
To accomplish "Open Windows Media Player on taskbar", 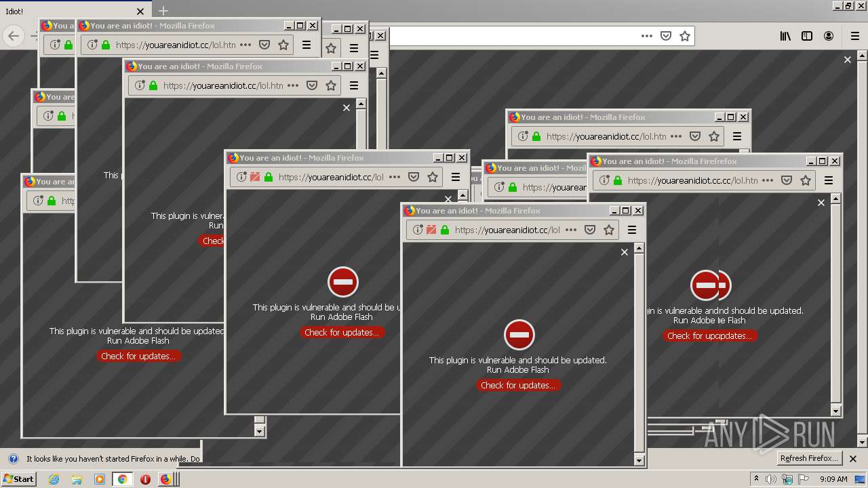I will point(100,479).
